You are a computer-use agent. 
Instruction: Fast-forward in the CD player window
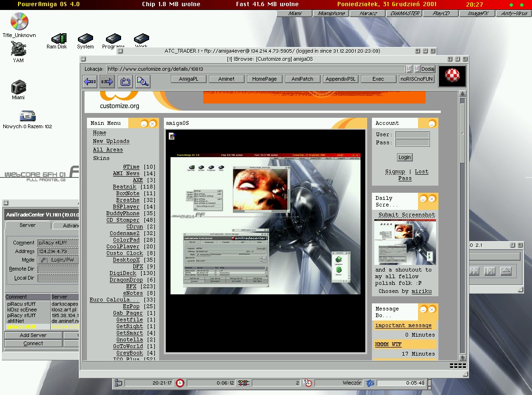pyautogui.click(x=474, y=271)
